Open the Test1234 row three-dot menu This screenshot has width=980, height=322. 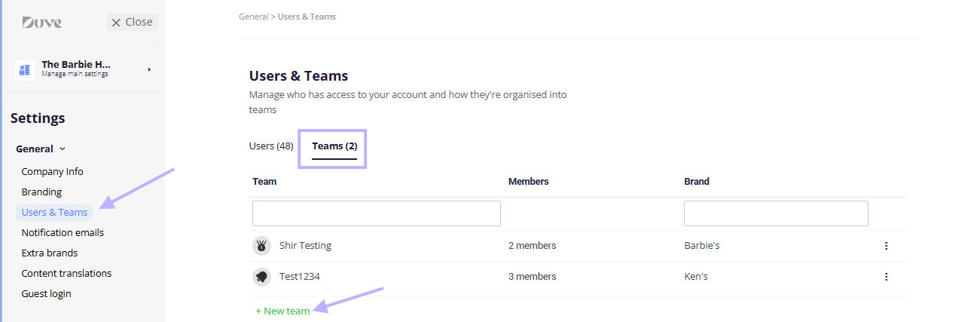click(886, 277)
